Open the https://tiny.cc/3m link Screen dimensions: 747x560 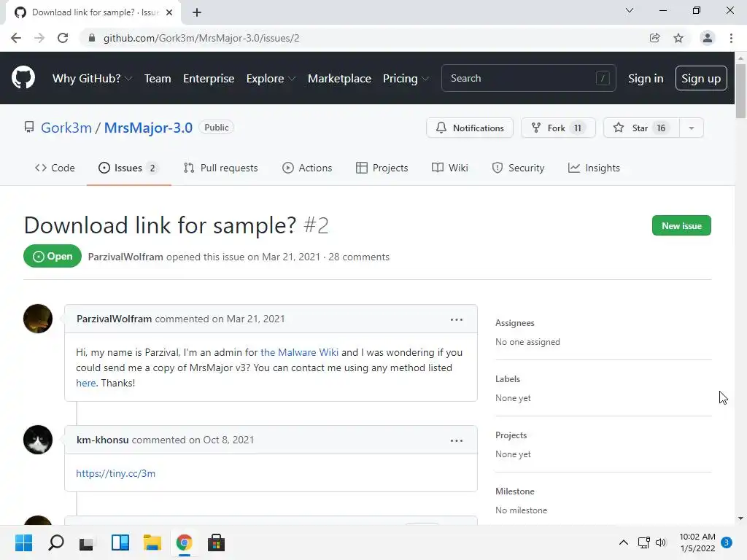click(116, 473)
